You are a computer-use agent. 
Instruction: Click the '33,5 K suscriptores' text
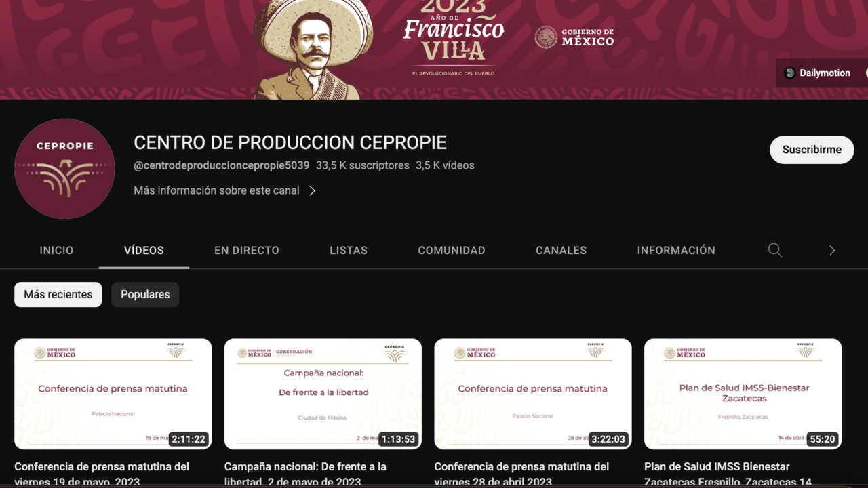click(363, 165)
